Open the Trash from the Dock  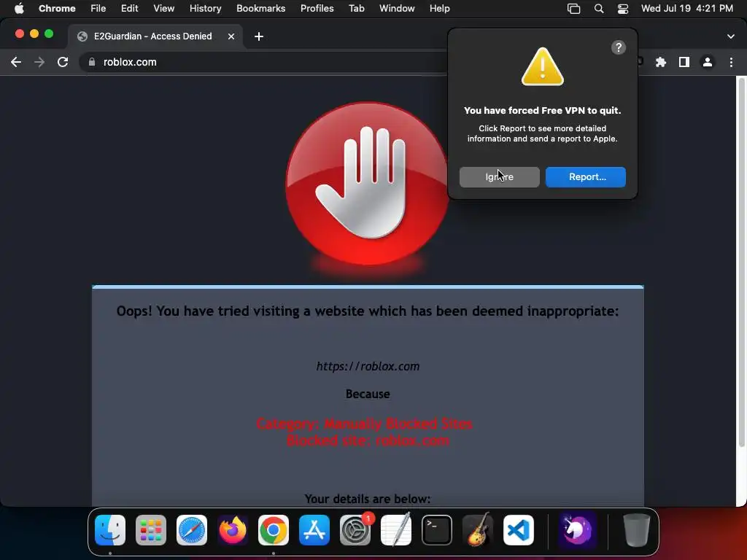(x=636, y=530)
